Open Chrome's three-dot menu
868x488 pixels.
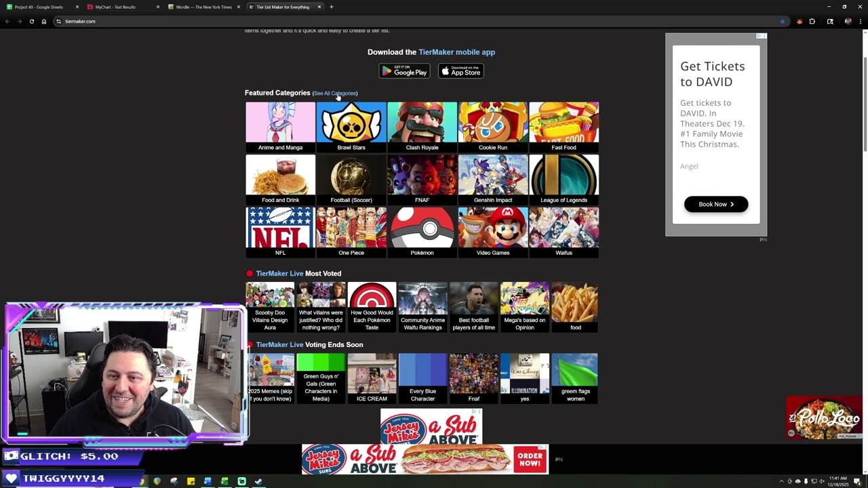tap(860, 21)
